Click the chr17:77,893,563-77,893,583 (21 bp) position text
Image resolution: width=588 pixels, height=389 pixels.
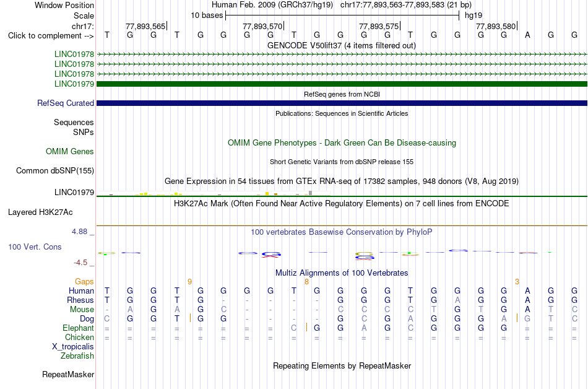[406, 5]
